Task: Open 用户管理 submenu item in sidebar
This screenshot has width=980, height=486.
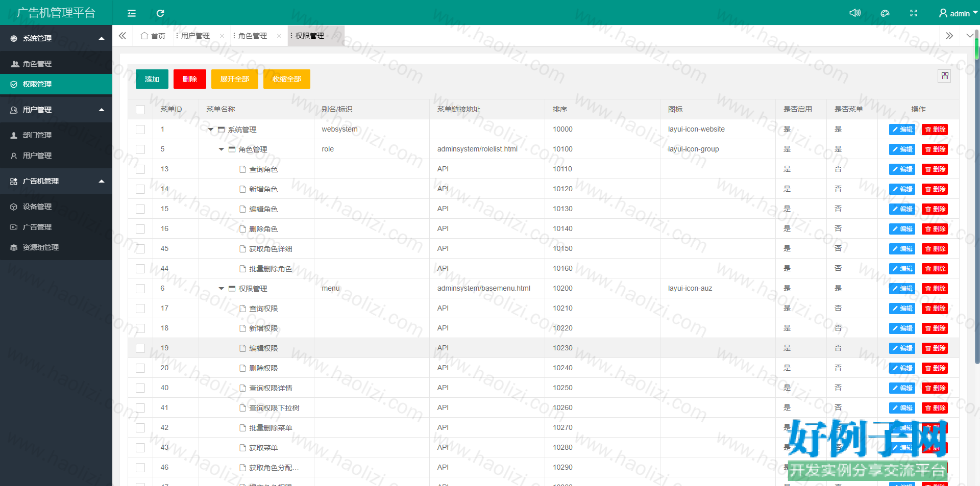Action: pyautogui.click(x=56, y=156)
